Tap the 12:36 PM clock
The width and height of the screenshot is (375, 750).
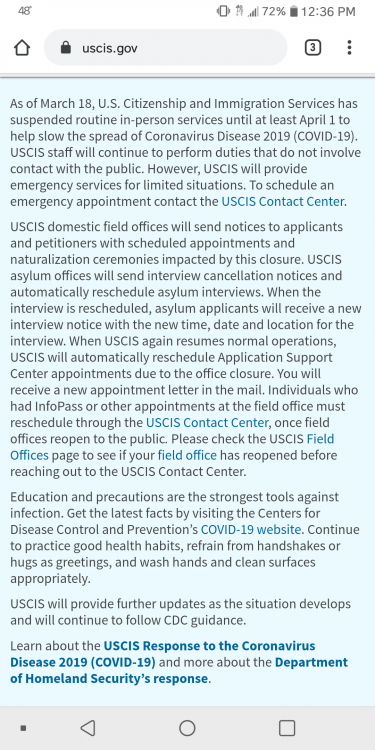[x=328, y=11]
